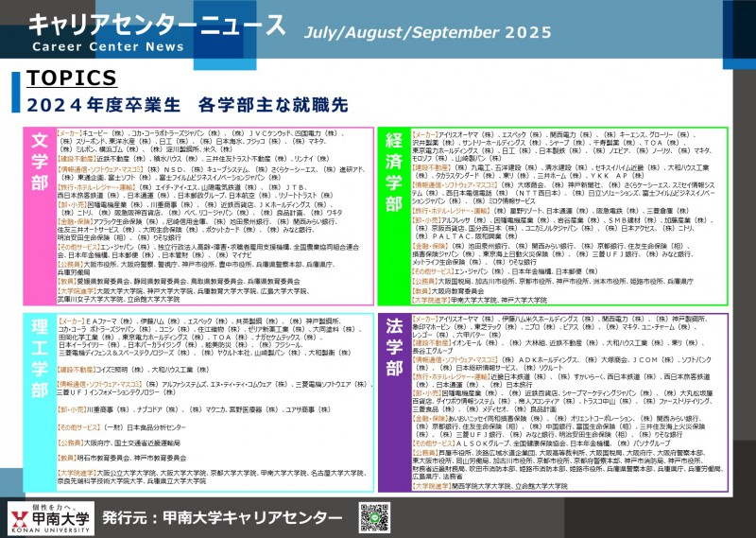Click 【情報通信・ソフトウェア・マスコミ】 in 法学部 box
Viewport: 756px width, 538px height.
pos(455,360)
